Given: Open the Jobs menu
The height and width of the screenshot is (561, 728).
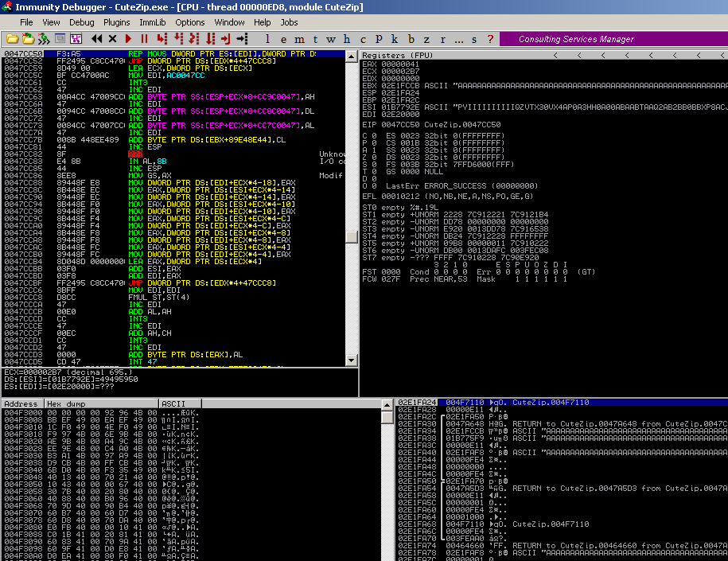Looking at the screenshot, I should [289, 22].
